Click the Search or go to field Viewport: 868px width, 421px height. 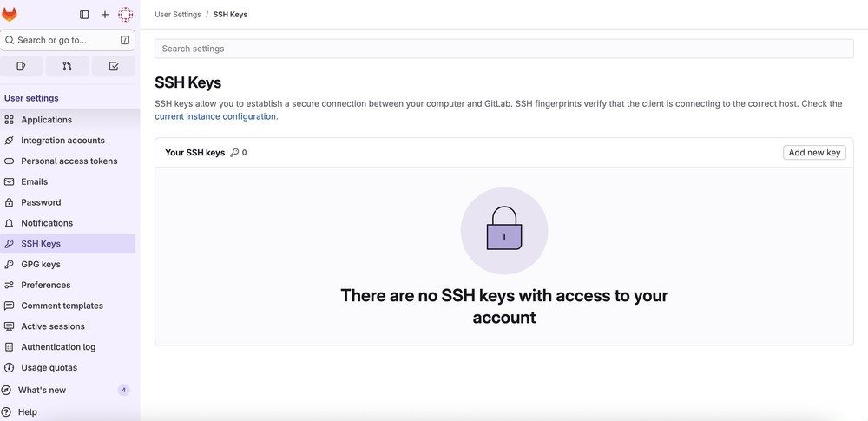pyautogui.click(x=68, y=40)
